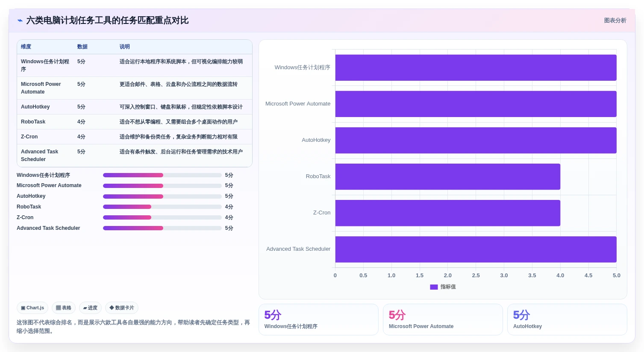This screenshot has width=644, height=352.
Task: Click the 维度 column header
Action: coord(26,47)
